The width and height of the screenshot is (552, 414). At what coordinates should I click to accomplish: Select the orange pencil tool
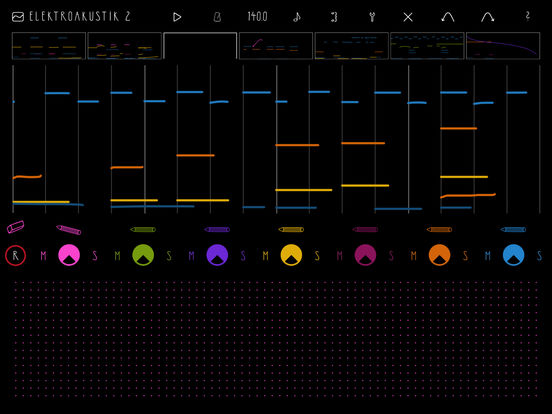[x=439, y=230]
